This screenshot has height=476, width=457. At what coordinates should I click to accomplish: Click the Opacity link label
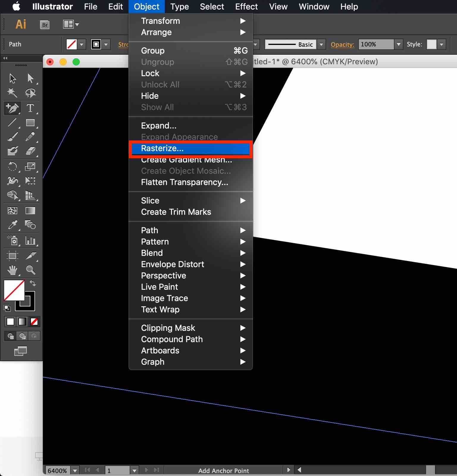click(342, 45)
